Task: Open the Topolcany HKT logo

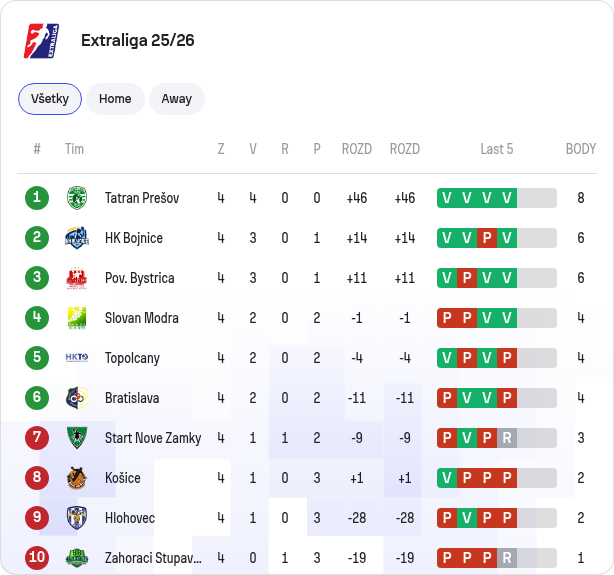Action: [x=77, y=358]
